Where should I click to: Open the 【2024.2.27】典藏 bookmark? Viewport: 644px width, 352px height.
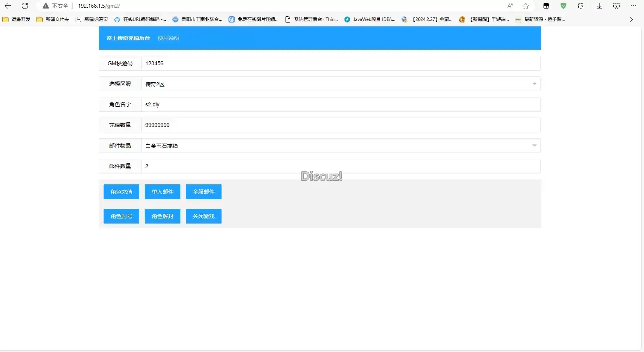(x=427, y=19)
